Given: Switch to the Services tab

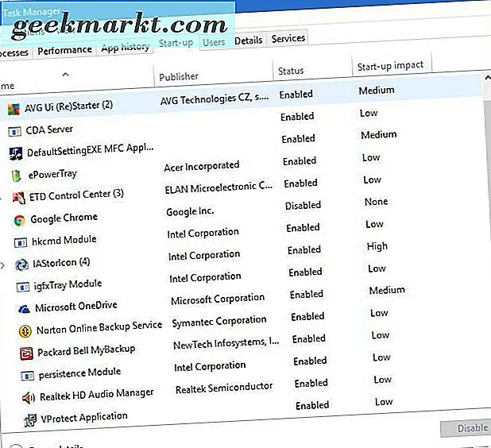Looking at the screenshot, I should pyautogui.click(x=288, y=39).
